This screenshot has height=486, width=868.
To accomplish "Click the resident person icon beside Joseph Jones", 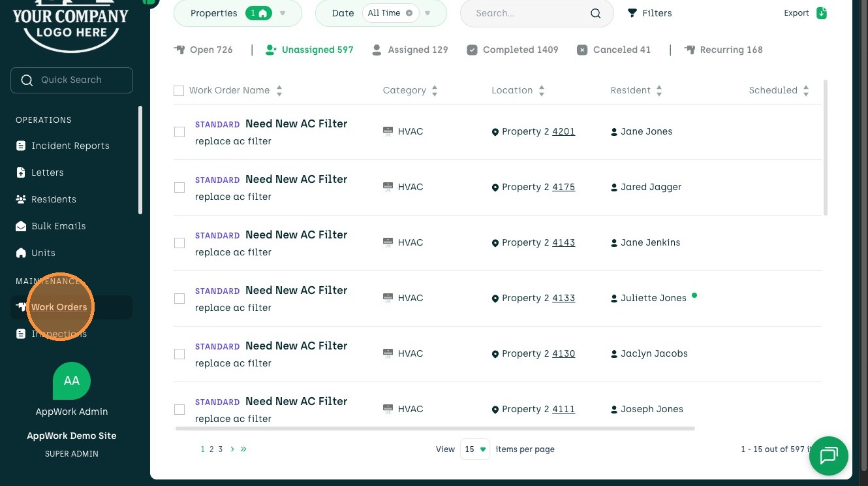I will coord(614,410).
